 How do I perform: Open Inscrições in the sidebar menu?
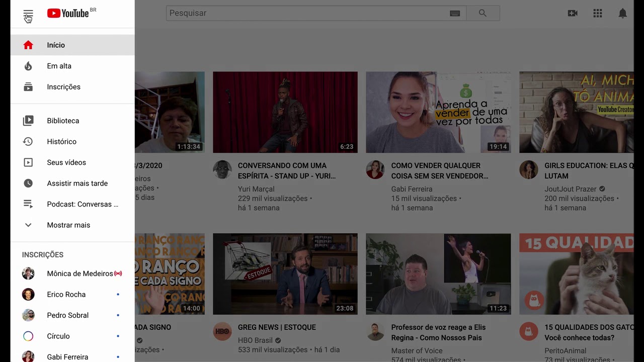(72, 87)
